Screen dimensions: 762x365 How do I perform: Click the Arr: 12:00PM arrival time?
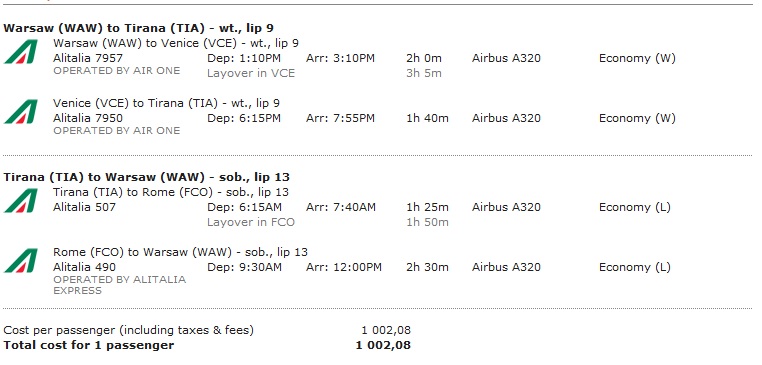pos(344,267)
